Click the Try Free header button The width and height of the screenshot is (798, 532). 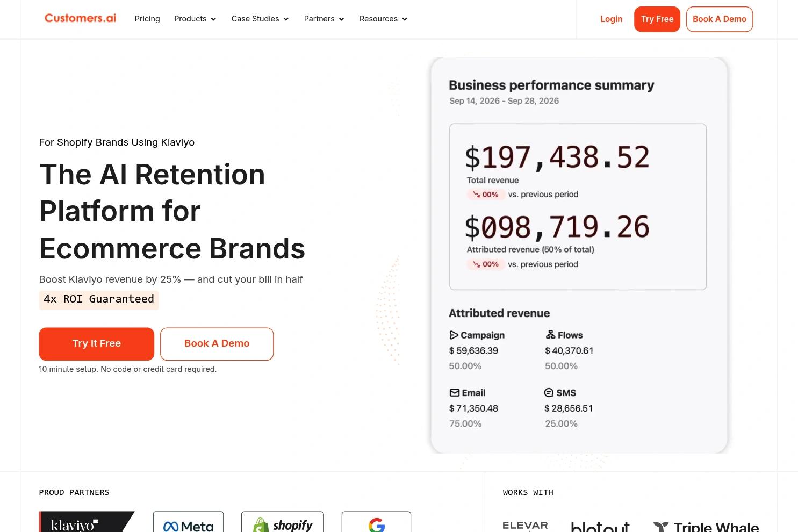(657, 19)
